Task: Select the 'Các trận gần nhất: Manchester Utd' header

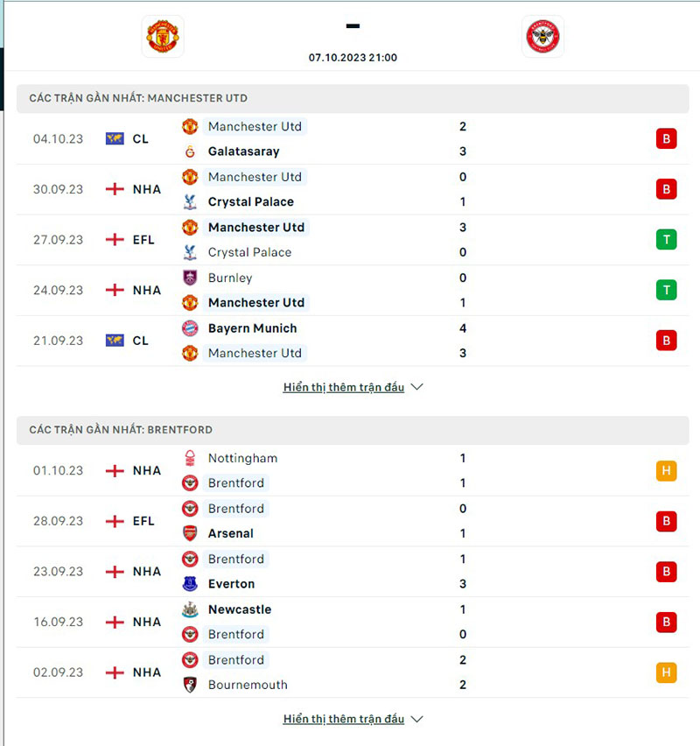Action: [x=138, y=98]
